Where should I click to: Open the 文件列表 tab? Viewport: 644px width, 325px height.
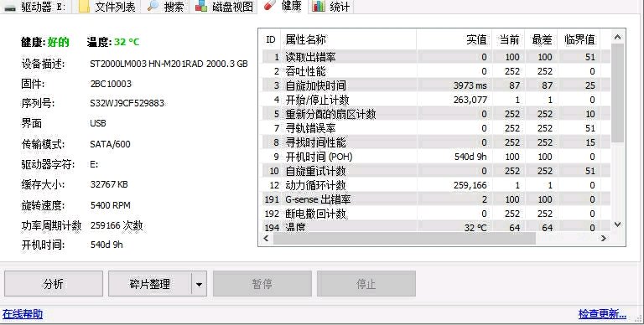106,7
